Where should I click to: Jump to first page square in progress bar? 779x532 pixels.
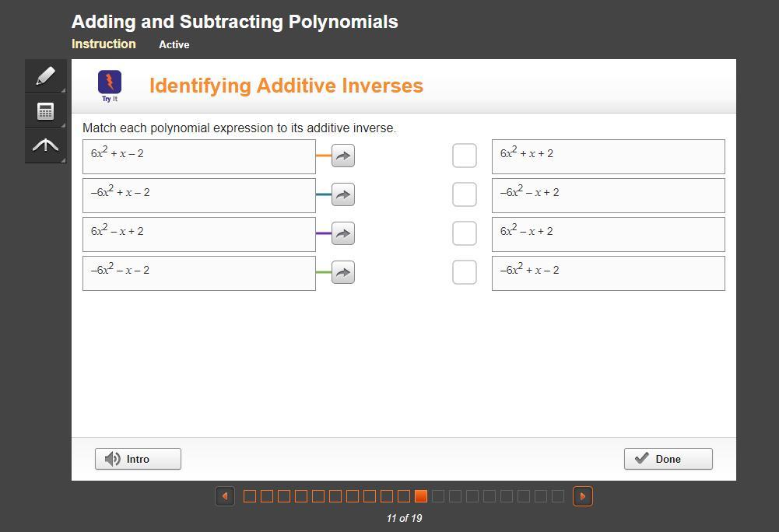[250, 496]
